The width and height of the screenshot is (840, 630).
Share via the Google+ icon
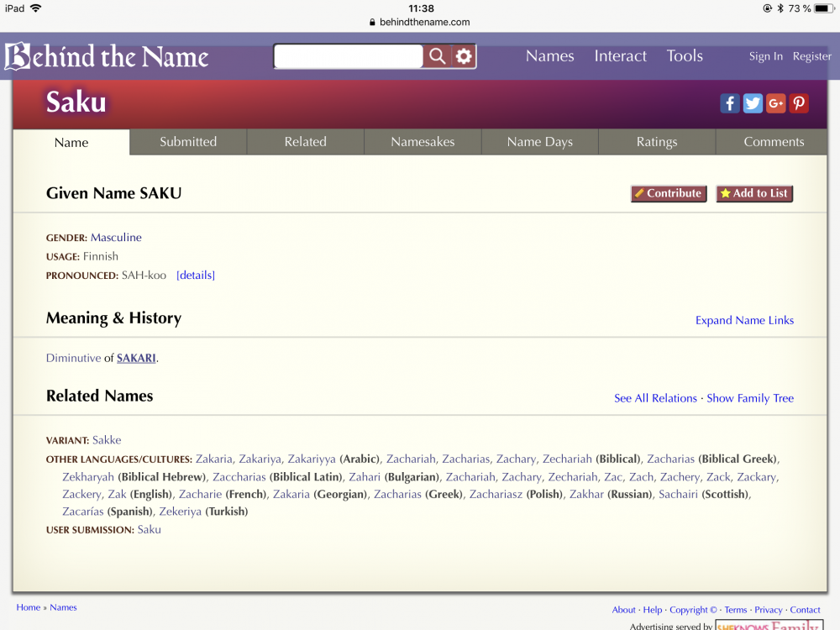point(775,102)
